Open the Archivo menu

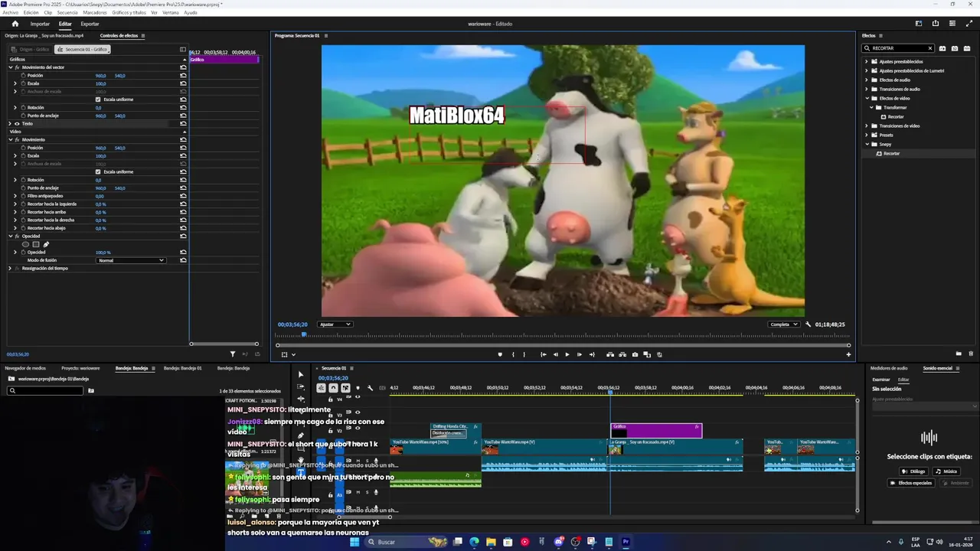click(x=11, y=13)
